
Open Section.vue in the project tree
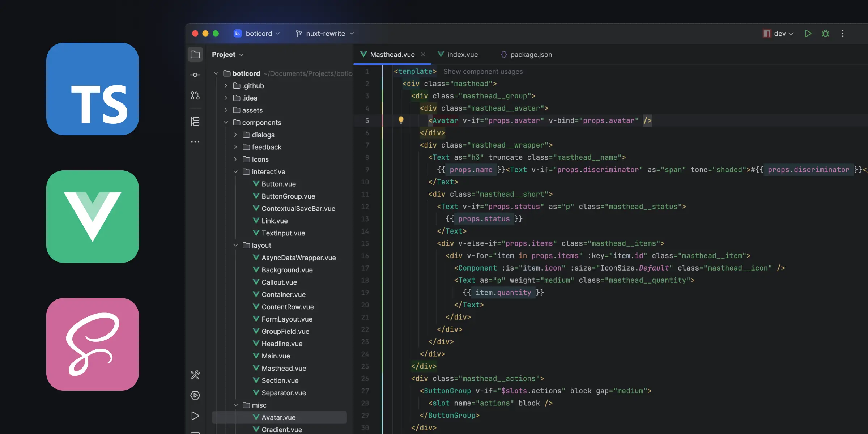(276, 381)
